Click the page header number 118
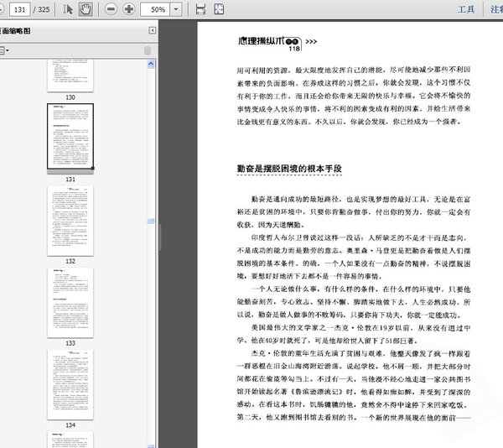This screenshot has height=448, width=503. click(x=294, y=49)
